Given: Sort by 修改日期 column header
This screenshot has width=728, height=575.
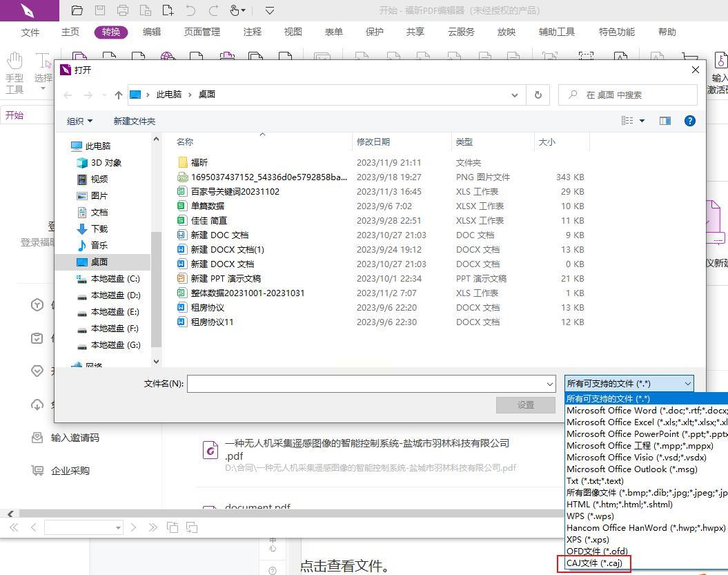Looking at the screenshot, I should pos(373,142).
